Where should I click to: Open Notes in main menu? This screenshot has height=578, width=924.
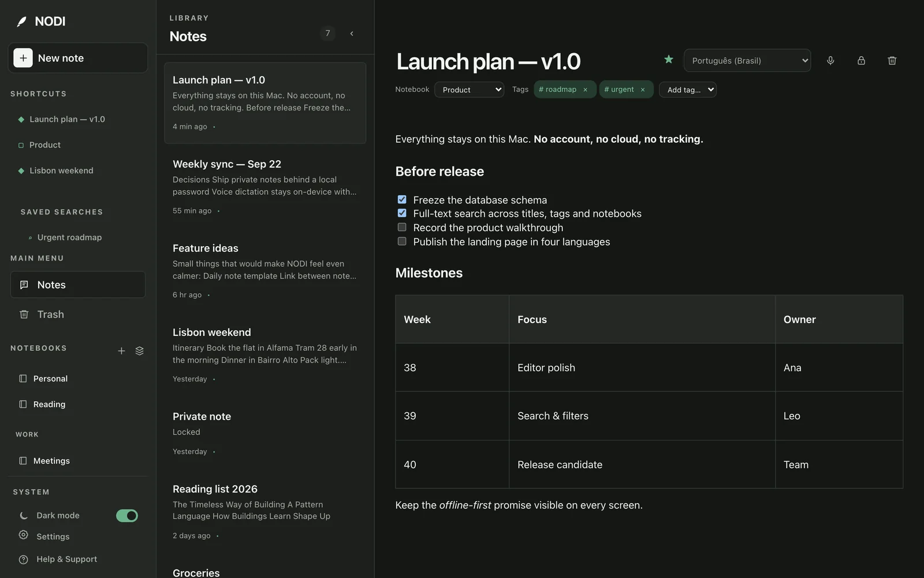coord(78,285)
